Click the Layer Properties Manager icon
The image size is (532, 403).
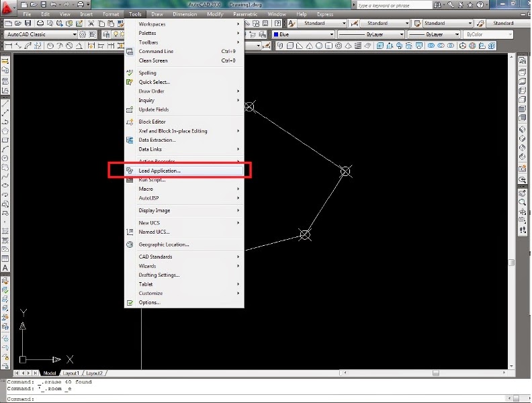106,35
